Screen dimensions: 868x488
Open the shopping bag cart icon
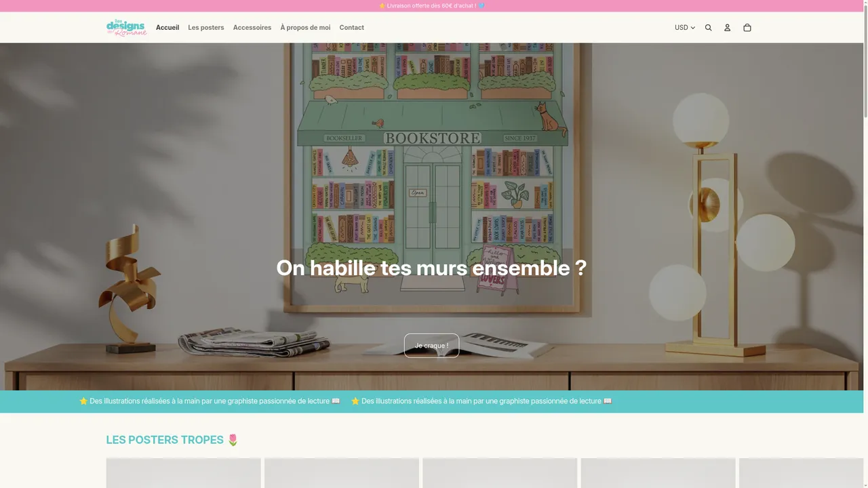tap(747, 28)
